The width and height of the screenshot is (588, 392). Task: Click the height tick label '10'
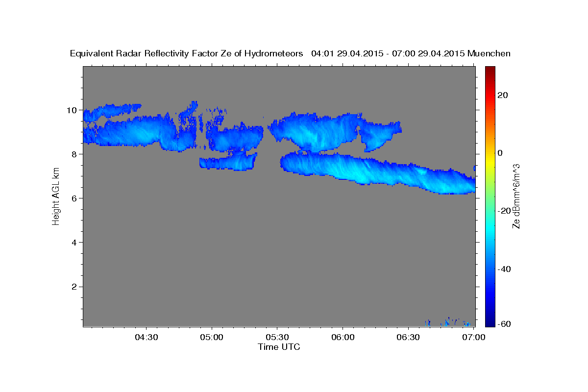click(x=72, y=110)
